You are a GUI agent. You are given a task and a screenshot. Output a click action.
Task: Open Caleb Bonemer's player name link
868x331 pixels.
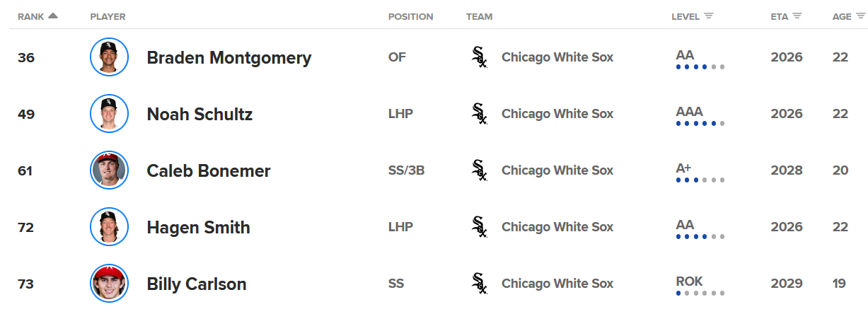pos(208,171)
